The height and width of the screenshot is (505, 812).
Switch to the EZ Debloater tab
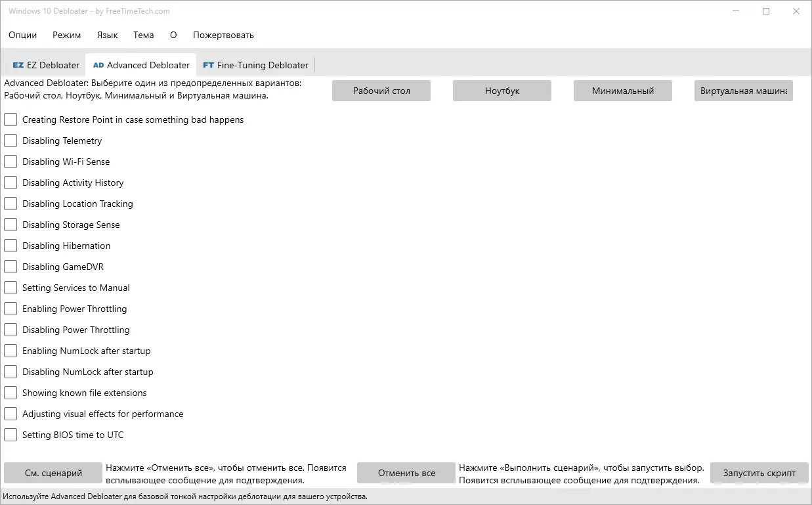coord(46,65)
